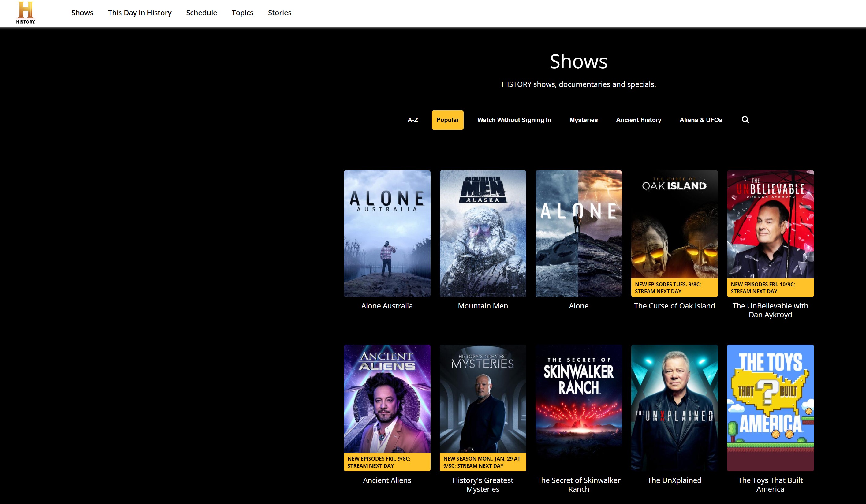Filter shows by Aliens & UFOs

click(701, 120)
